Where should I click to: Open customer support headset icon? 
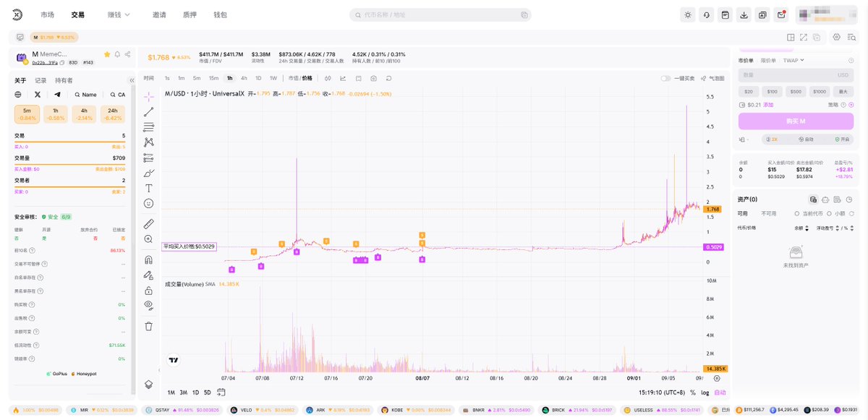(707, 14)
